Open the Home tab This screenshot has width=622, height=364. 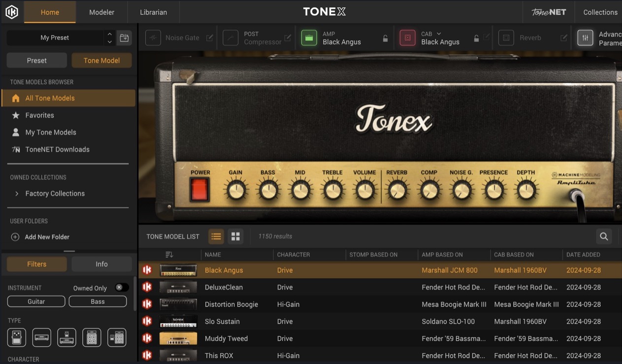(x=50, y=12)
